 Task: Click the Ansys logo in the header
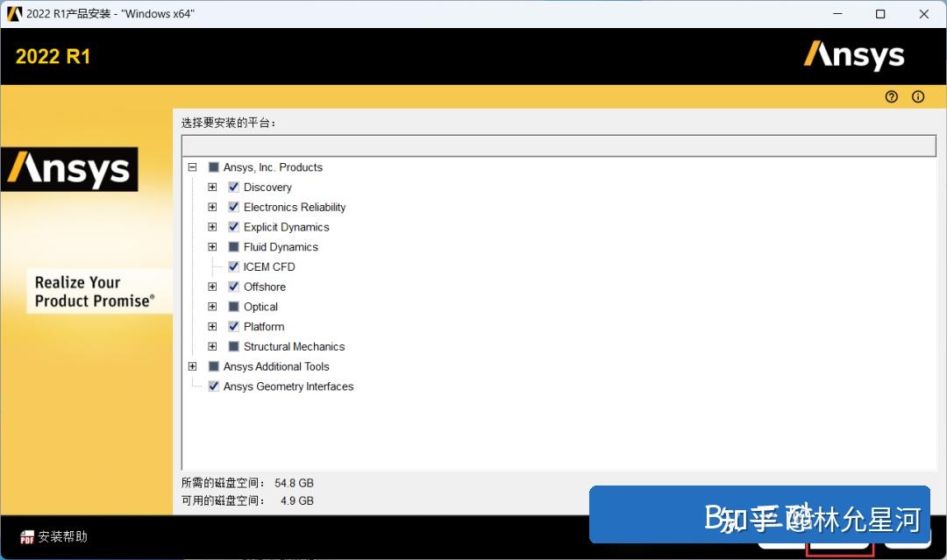(x=853, y=55)
